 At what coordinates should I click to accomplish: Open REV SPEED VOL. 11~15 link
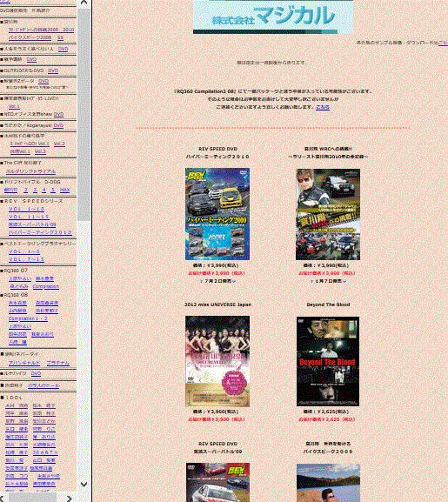click(29, 217)
